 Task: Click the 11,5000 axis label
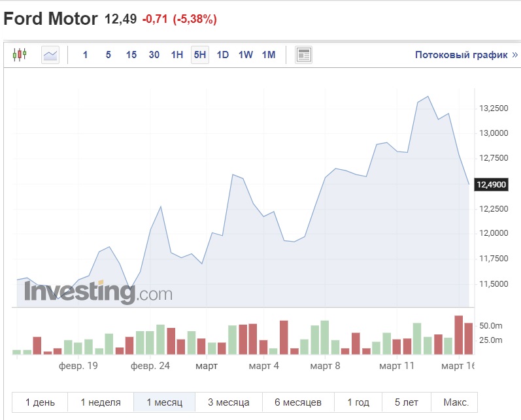[x=494, y=284]
